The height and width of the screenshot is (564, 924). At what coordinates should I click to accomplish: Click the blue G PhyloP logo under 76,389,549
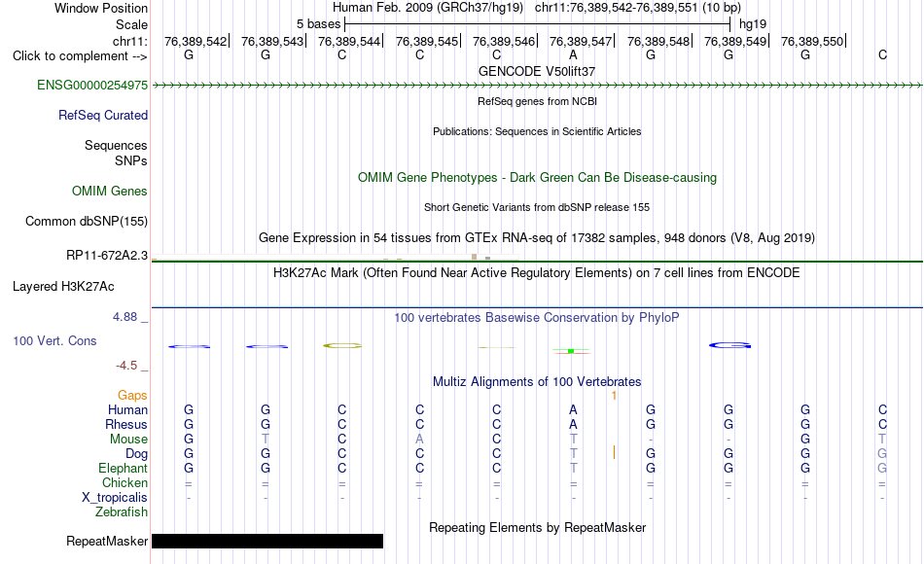click(x=729, y=345)
